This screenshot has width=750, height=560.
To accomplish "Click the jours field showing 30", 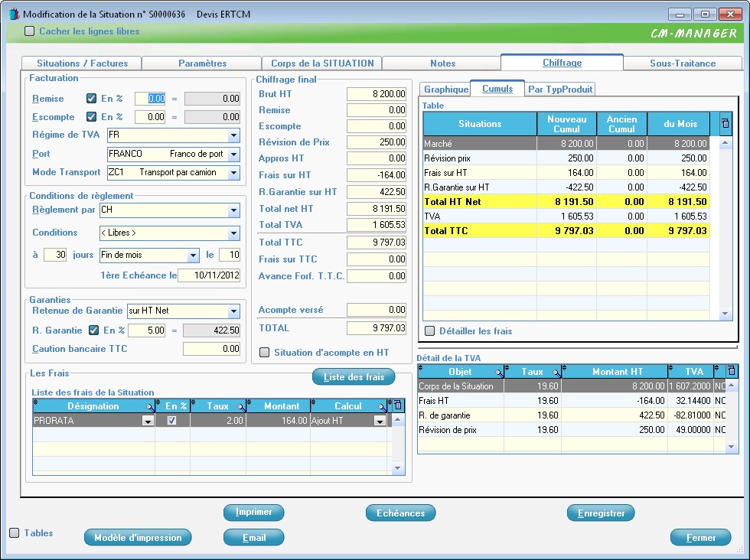I will (x=55, y=255).
